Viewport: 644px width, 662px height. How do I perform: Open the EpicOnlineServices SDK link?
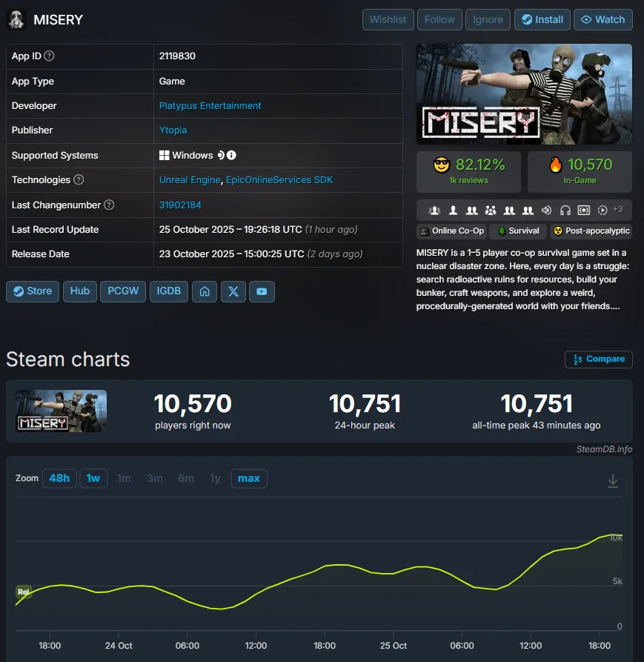pyautogui.click(x=279, y=180)
